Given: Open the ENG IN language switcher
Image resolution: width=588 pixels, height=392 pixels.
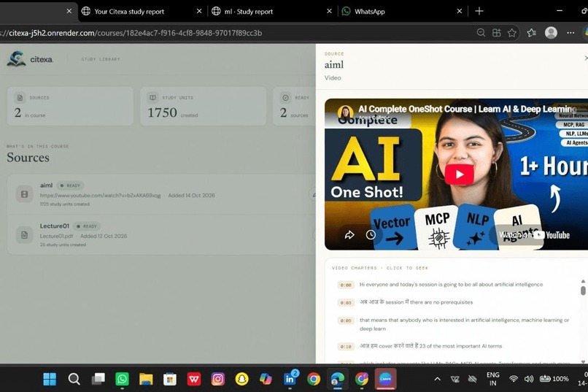Looking at the screenshot, I should (492, 379).
